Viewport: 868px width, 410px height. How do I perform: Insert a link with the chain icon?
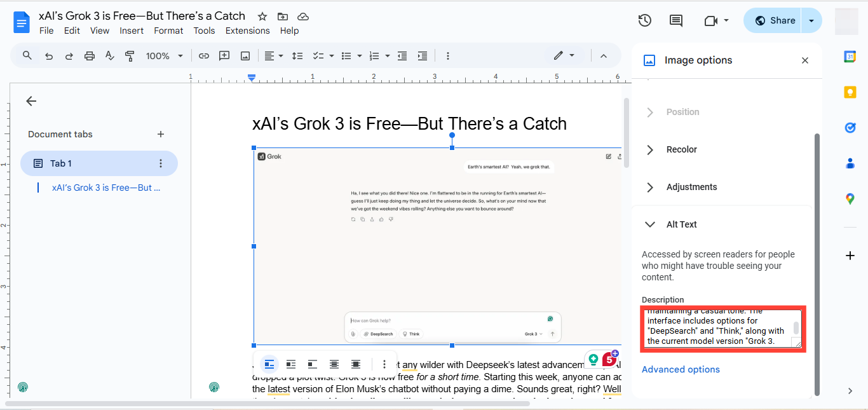pyautogui.click(x=203, y=56)
